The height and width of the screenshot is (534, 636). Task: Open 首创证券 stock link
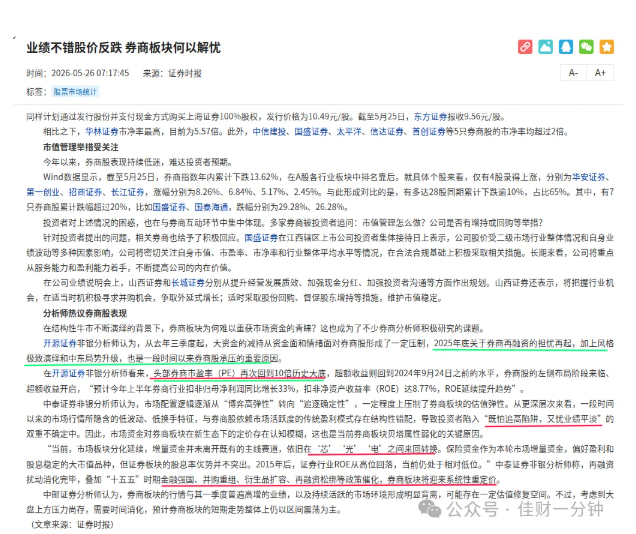429,132
